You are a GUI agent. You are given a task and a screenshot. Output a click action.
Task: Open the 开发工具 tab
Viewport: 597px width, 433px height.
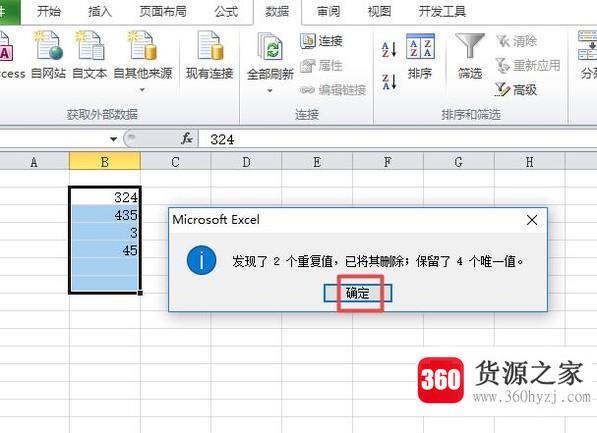(442, 11)
